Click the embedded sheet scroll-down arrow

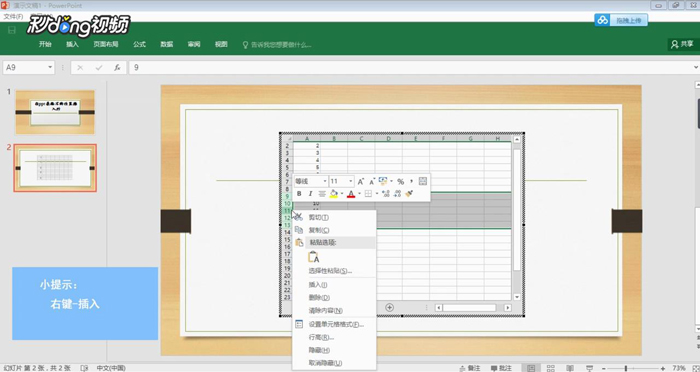coord(517,297)
